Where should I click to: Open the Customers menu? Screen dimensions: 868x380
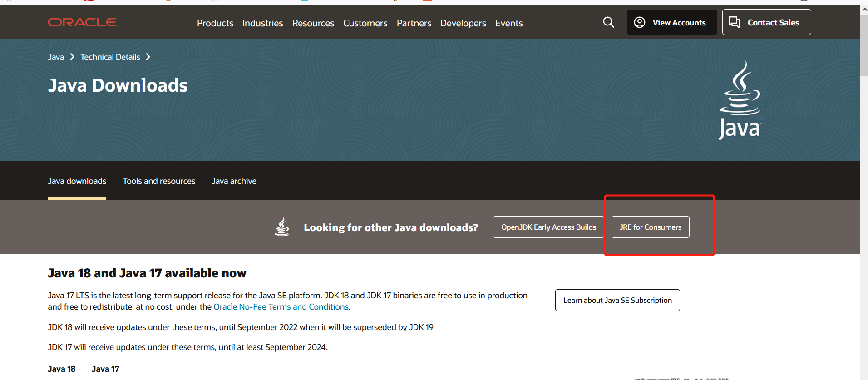(365, 23)
